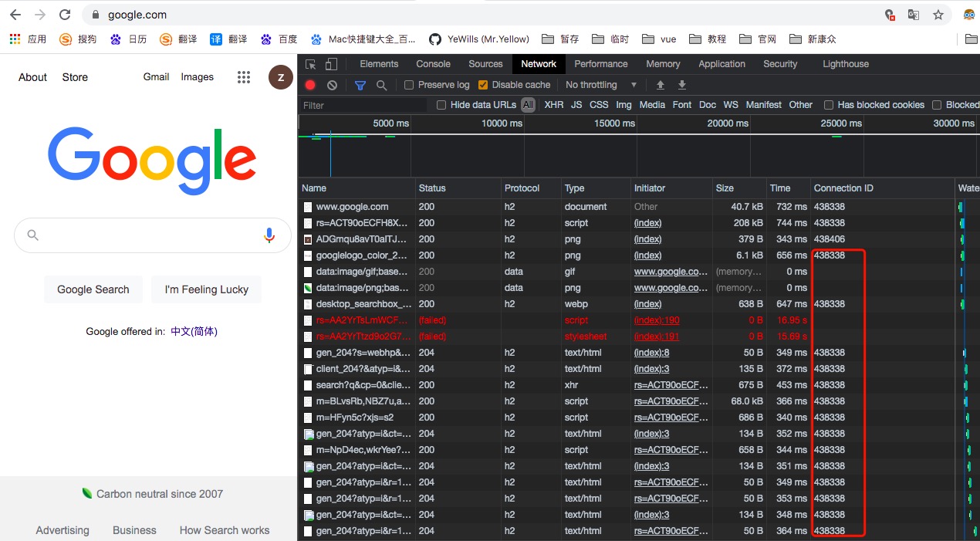Open the 新康众 bookmarks folder
Image resolution: width=980 pixels, height=541 pixels.
pyautogui.click(x=813, y=39)
